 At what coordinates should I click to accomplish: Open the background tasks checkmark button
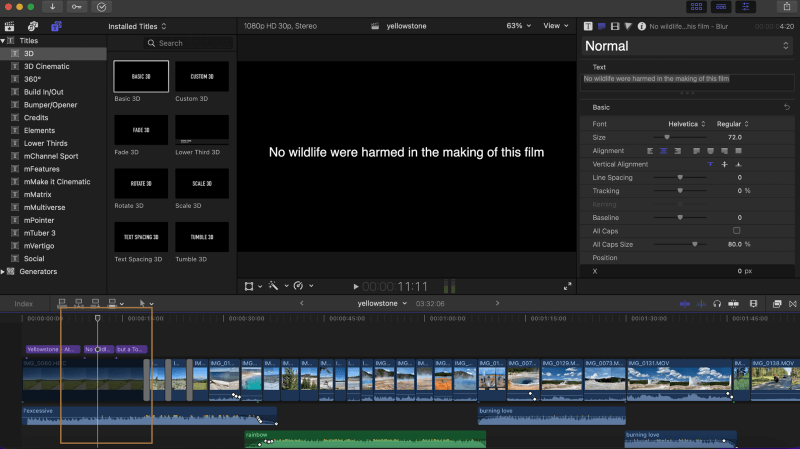[101, 7]
